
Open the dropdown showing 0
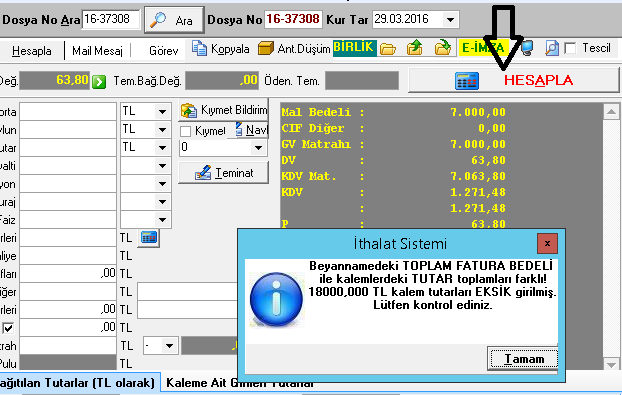click(x=258, y=148)
